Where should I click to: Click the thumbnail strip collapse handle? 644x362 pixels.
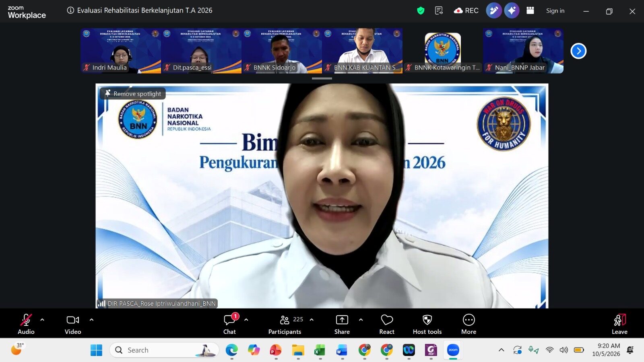click(x=322, y=78)
